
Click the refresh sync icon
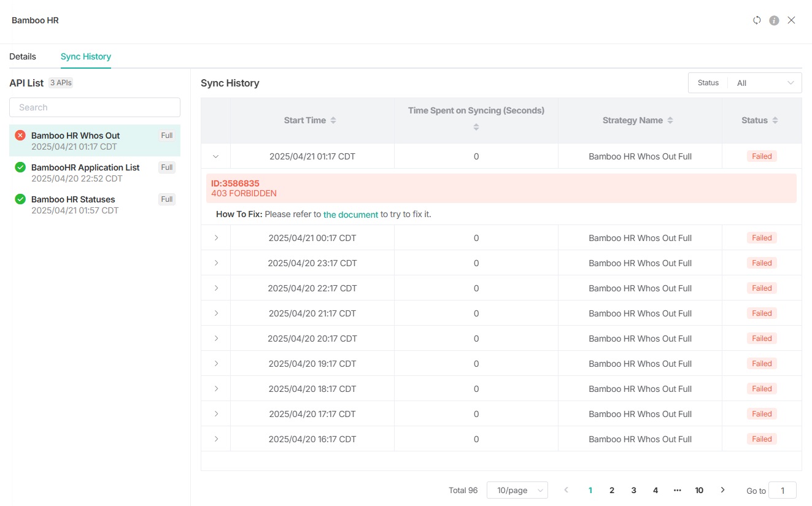[757, 20]
